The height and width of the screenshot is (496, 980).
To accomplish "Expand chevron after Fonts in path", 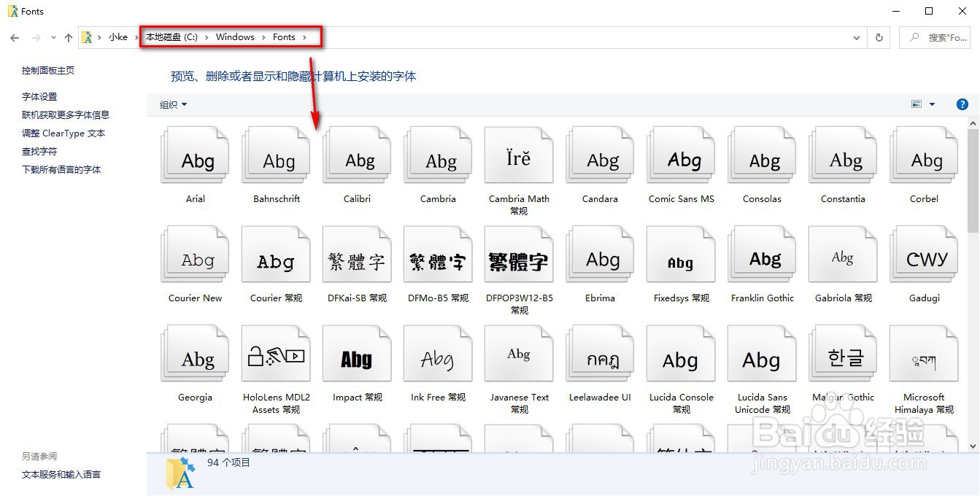I will click(304, 37).
